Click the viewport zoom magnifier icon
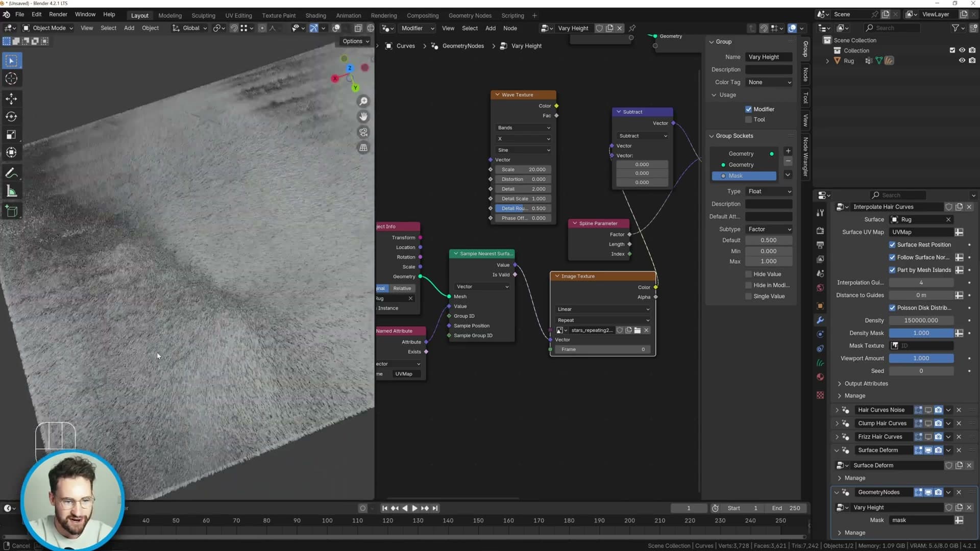 363,102
